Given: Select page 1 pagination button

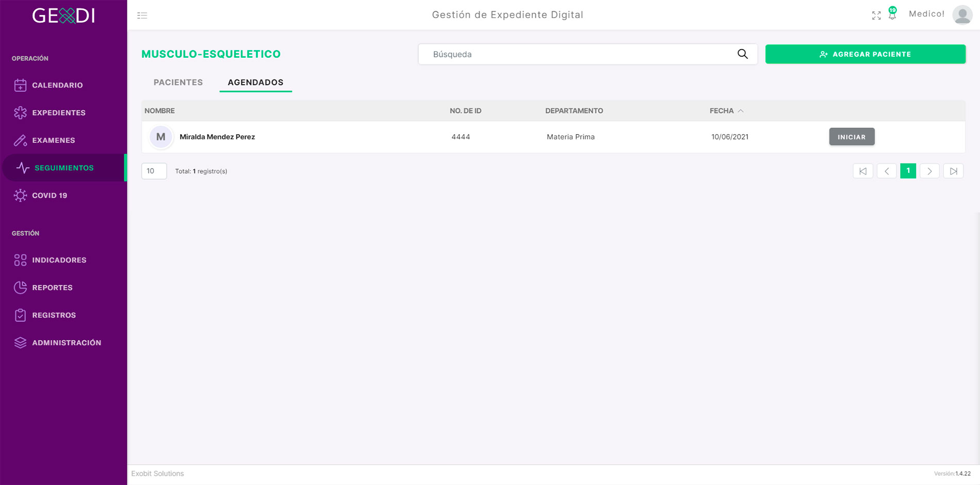Looking at the screenshot, I should [x=908, y=171].
